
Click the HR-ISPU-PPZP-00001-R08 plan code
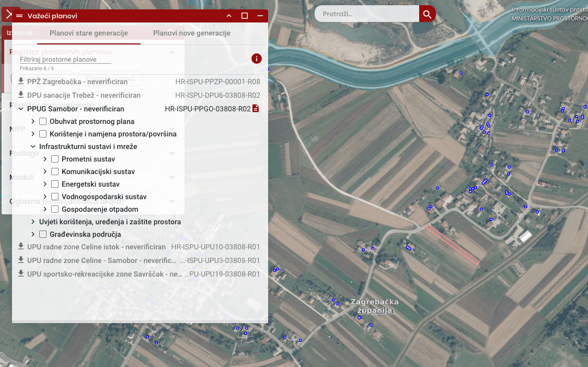click(218, 82)
